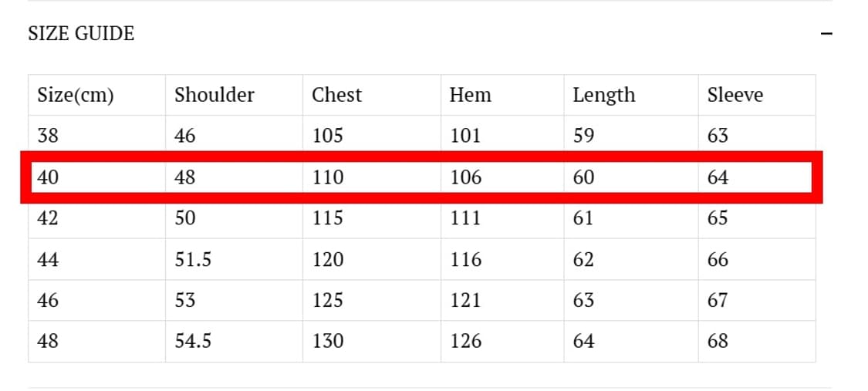Image resolution: width=868 pixels, height=391 pixels.
Task: Select size 44 row cell
Action: pyautogui.click(x=48, y=260)
